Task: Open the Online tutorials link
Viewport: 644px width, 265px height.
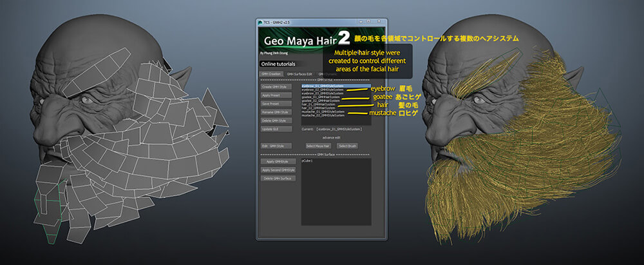Action: click(278, 64)
